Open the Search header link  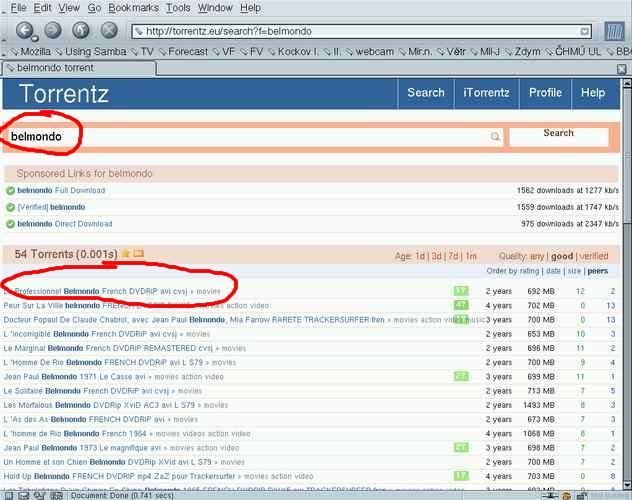426,93
